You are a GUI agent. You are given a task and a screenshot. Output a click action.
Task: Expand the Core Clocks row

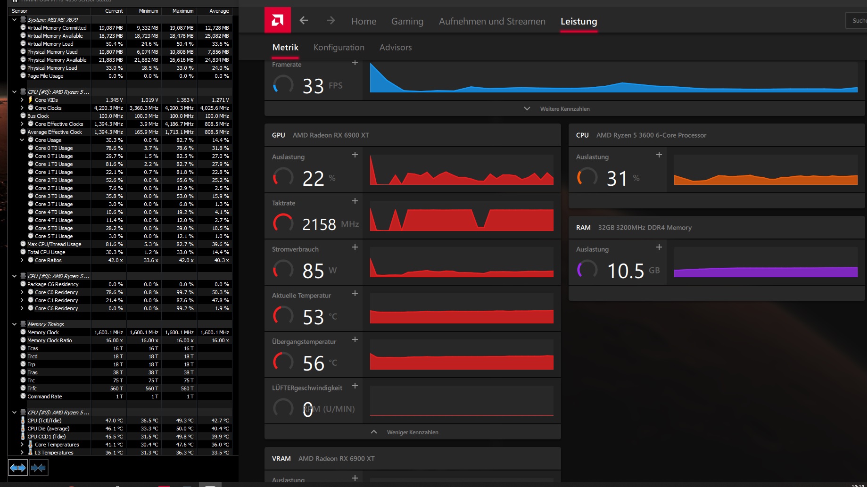(x=22, y=108)
